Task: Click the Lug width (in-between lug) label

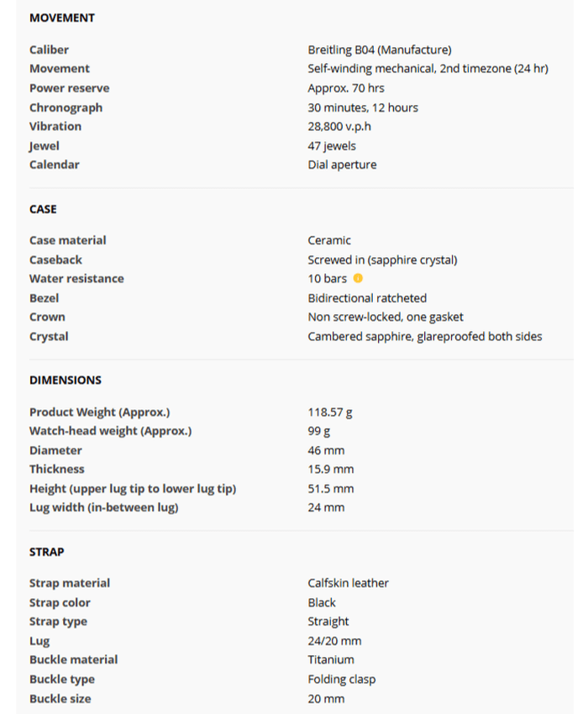Action: coord(104,507)
